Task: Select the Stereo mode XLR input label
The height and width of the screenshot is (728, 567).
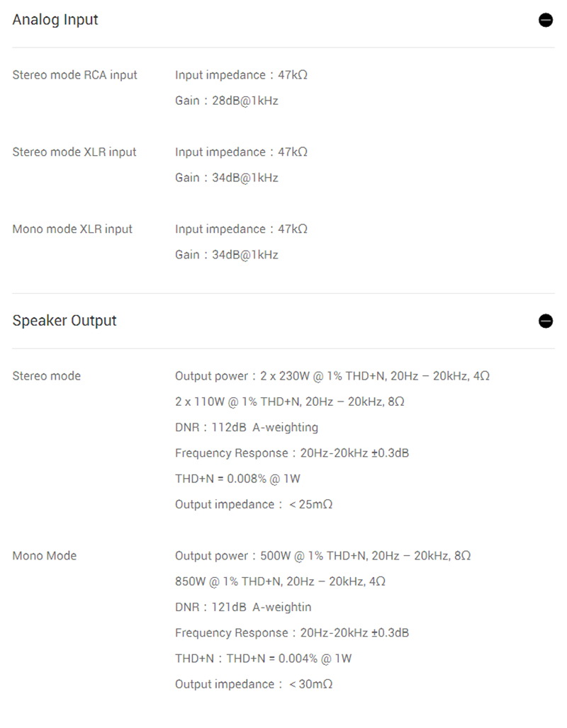Action: pyautogui.click(x=74, y=152)
